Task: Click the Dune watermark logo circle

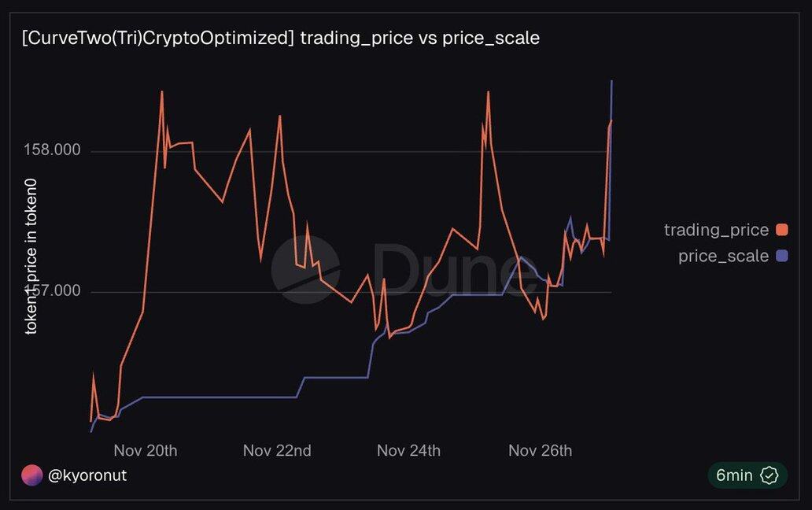Action: [x=305, y=270]
